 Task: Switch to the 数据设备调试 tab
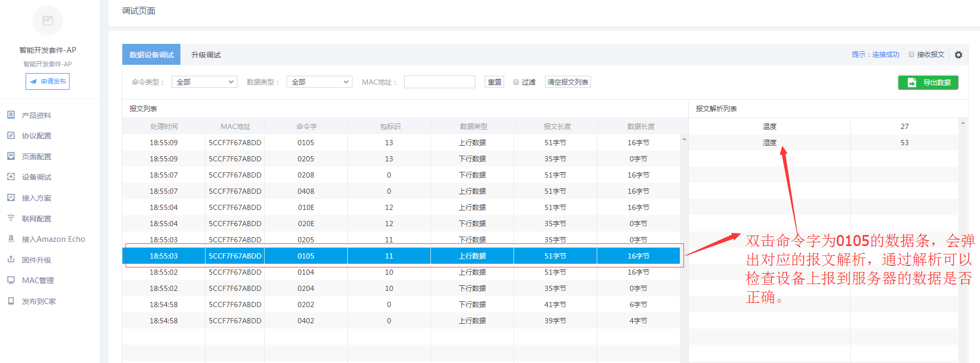click(x=152, y=54)
